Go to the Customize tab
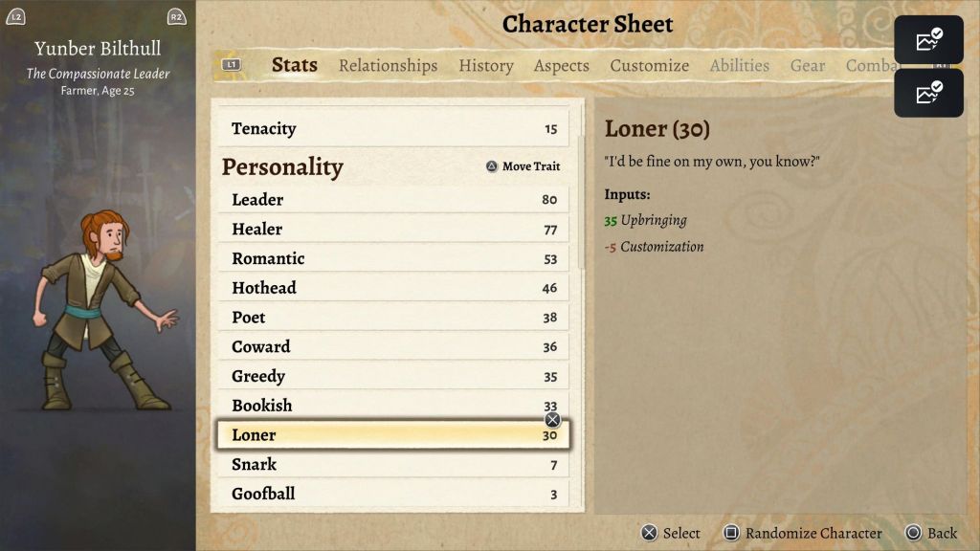 tap(649, 65)
